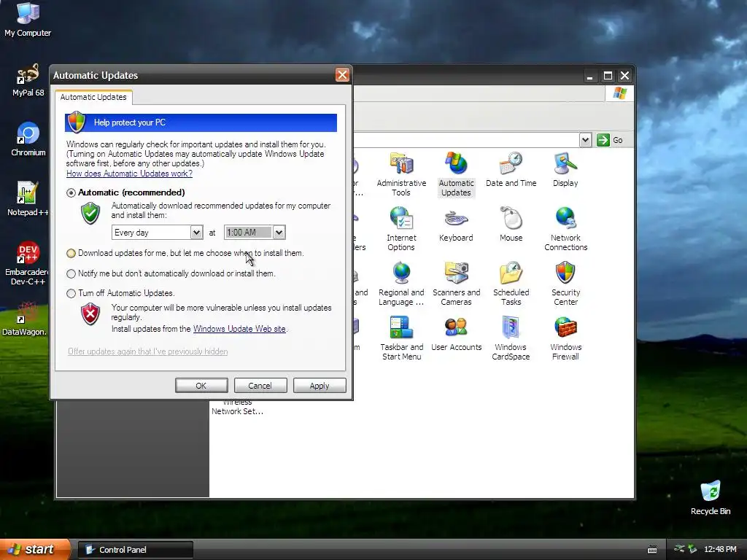Open Date and Time settings

[x=511, y=169]
